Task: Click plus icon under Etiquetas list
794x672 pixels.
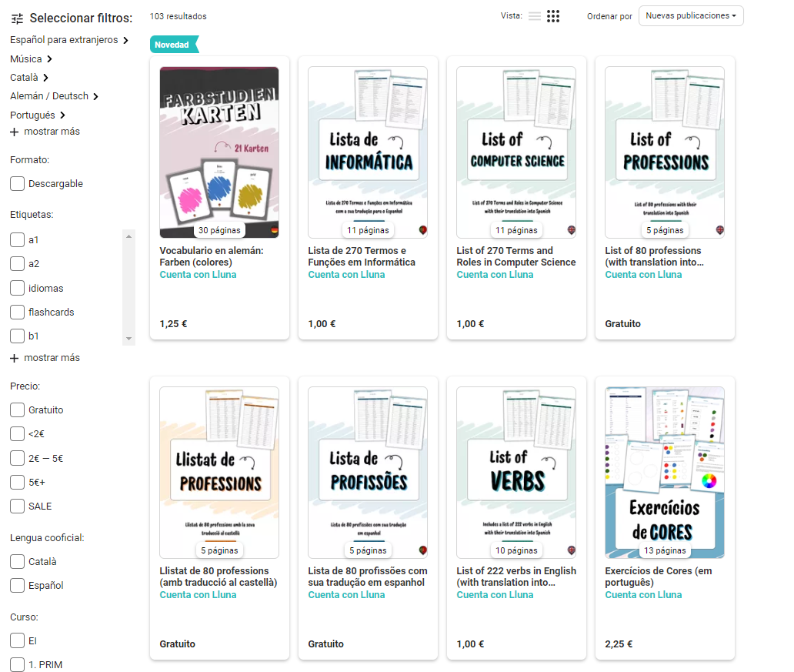Action: (x=15, y=358)
